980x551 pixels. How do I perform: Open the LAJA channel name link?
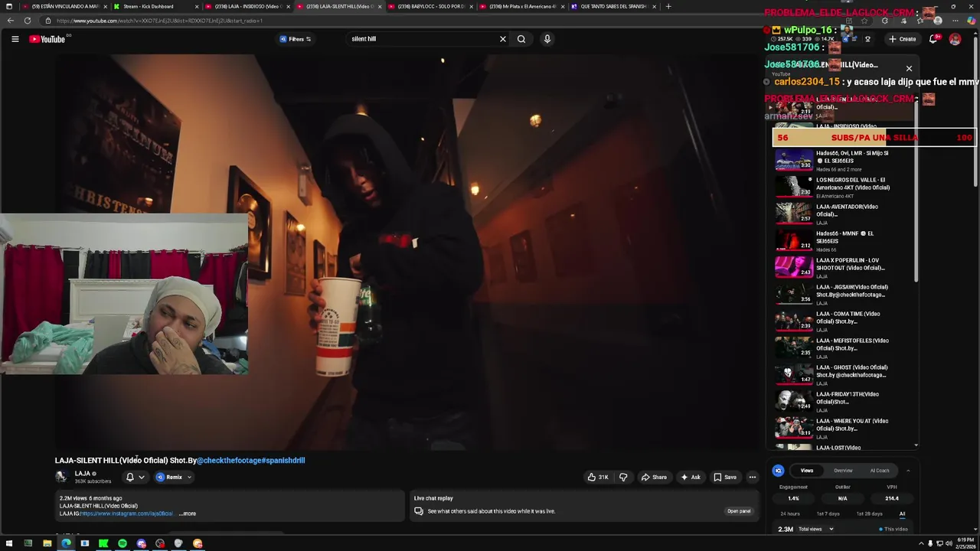tap(82, 474)
